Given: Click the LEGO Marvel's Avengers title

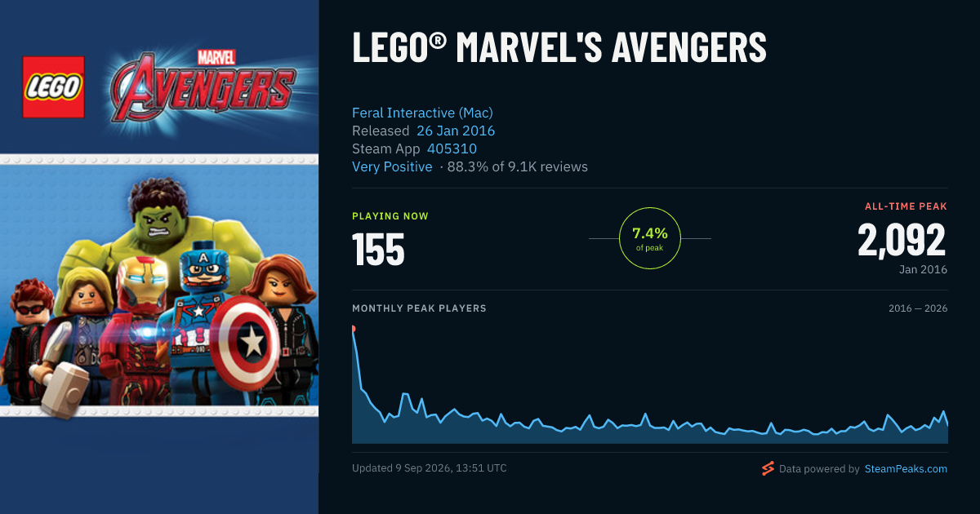Looking at the screenshot, I should 559,47.
